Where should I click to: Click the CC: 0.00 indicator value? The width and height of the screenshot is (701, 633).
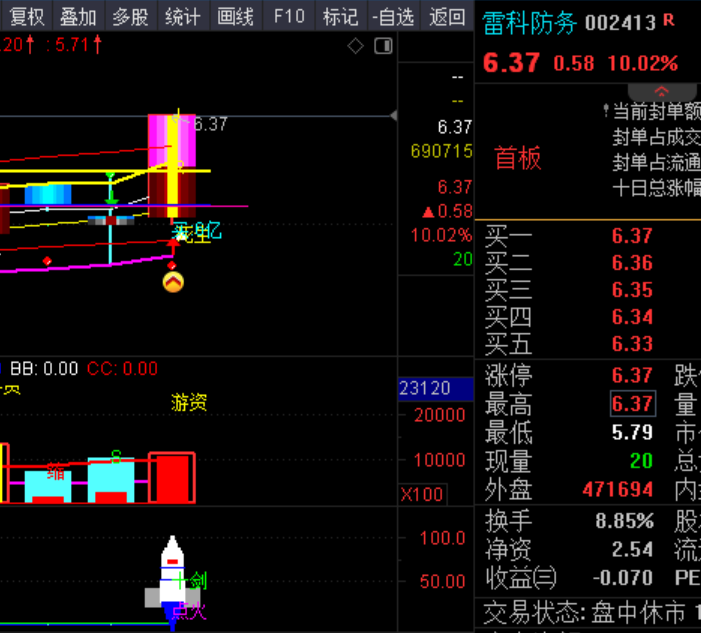(x=122, y=369)
